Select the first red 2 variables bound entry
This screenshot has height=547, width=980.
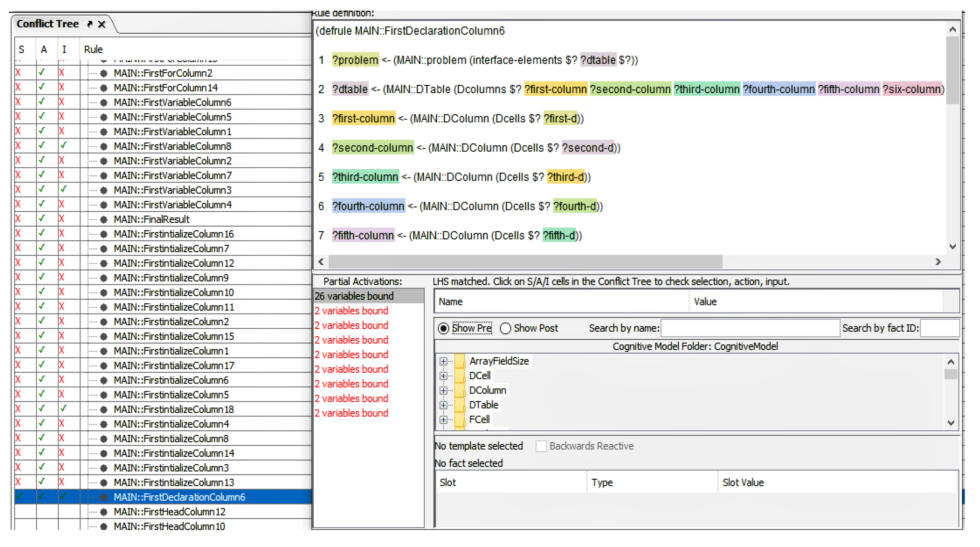click(351, 311)
